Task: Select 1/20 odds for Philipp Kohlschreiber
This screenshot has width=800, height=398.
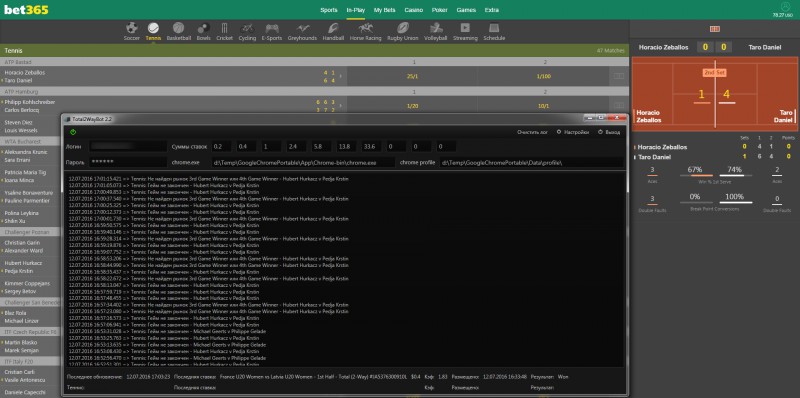Action: 412,106
